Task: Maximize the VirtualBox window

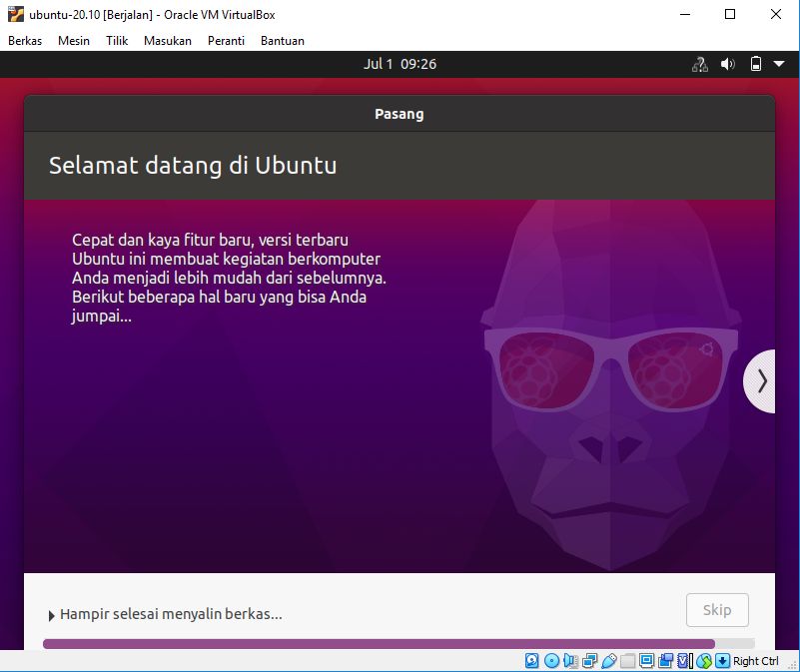Action: pos(730,14)
